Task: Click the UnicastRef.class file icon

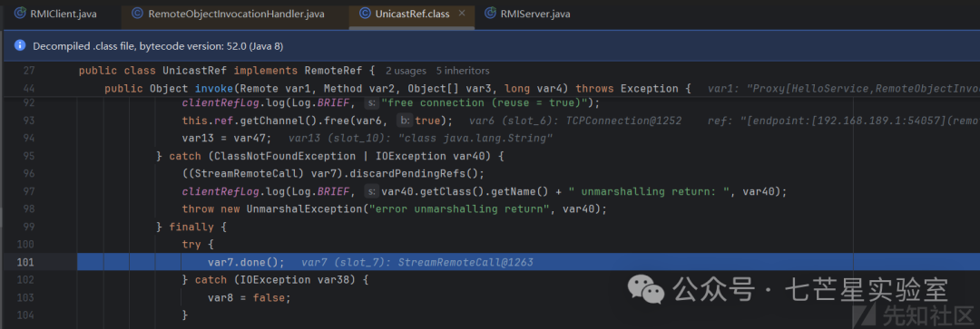Action: click(x=365, y=14)
